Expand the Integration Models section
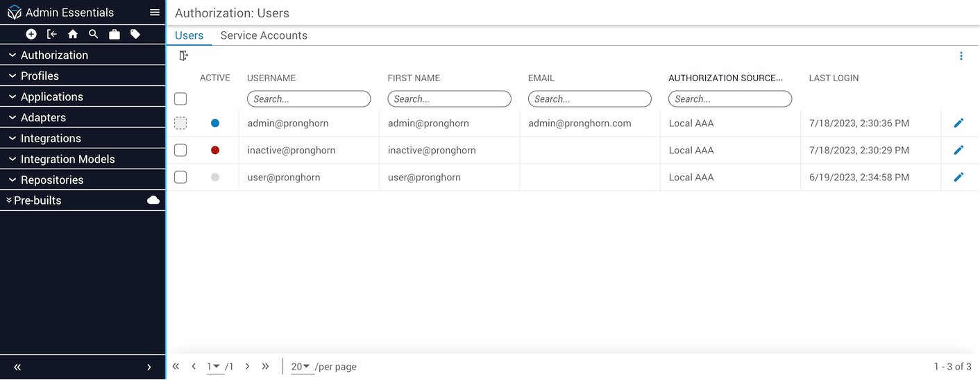Viewport: 980px width, 380px height. click(x=67, y=159)
